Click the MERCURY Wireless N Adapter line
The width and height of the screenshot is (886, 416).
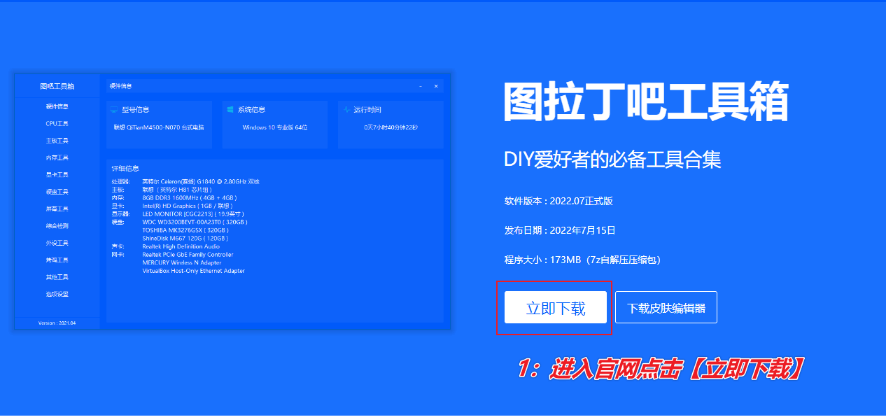(x=182, y=263)
